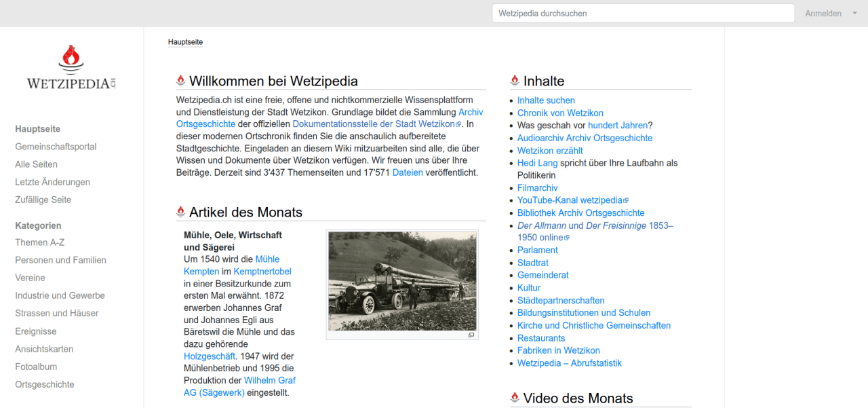Click the Dateien link in intro text

tap(408, 172)
